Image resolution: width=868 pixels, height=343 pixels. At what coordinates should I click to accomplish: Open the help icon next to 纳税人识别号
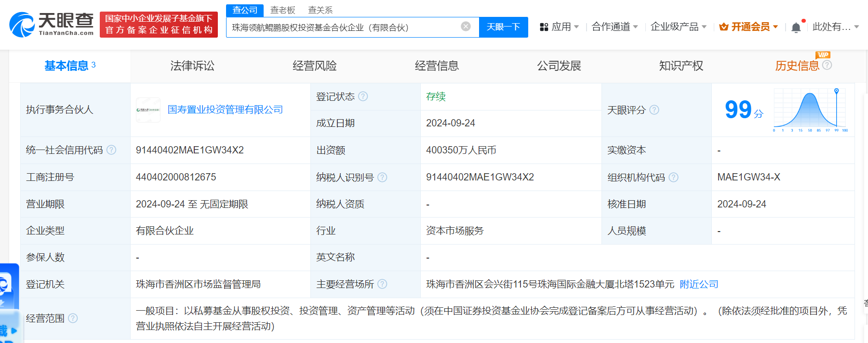[x=382, y=178]
